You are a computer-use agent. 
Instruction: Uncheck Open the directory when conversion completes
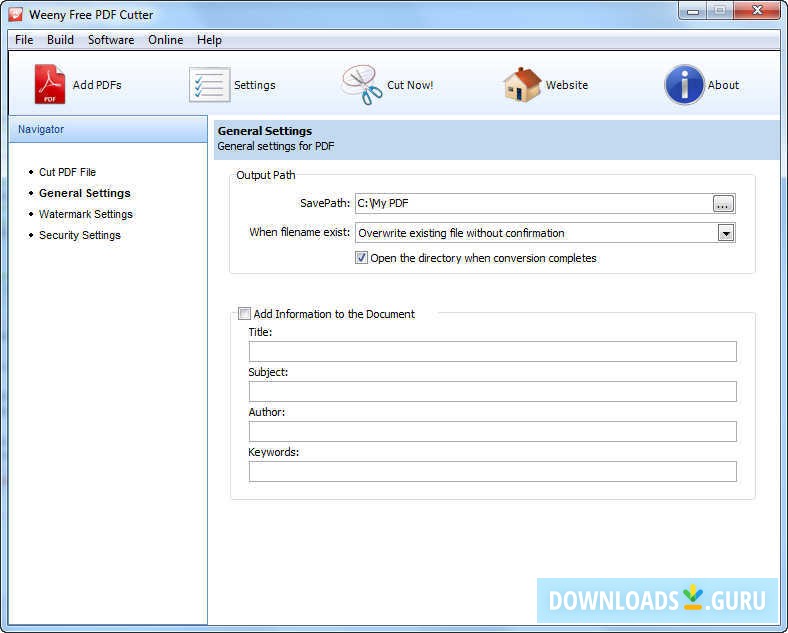point(361,258)
